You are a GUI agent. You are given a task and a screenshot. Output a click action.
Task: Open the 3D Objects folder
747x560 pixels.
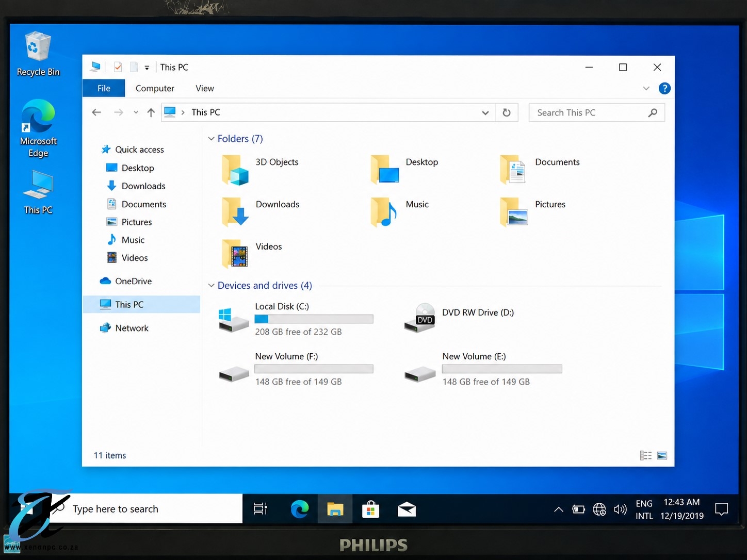coord(260,170)
